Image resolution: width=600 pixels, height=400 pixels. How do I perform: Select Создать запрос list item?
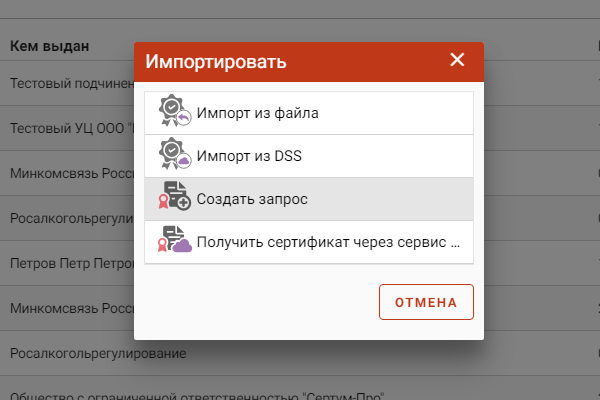[x=309, y=199]
